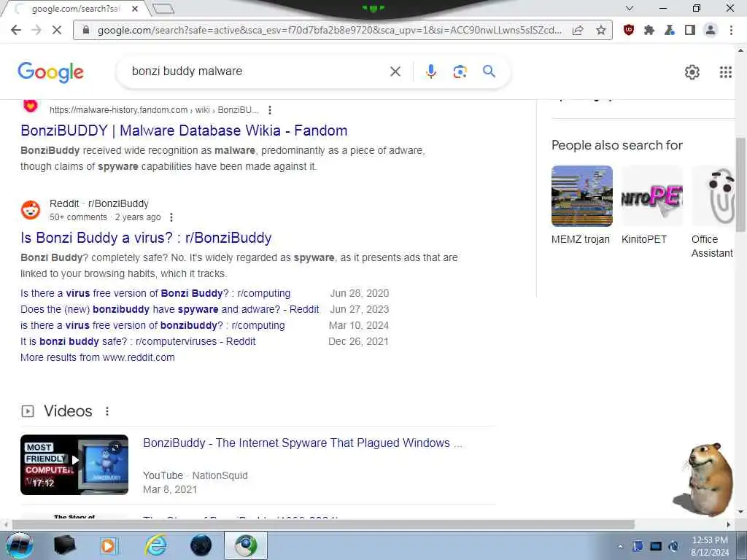
Task: Click the hamster desktop pet
Action: tap(704, 480)
